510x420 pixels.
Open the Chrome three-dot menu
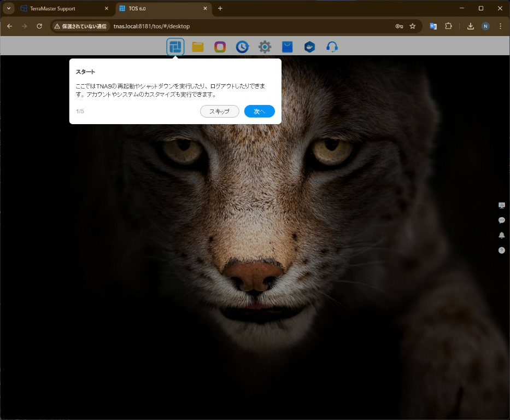click(x=500, y=26)
